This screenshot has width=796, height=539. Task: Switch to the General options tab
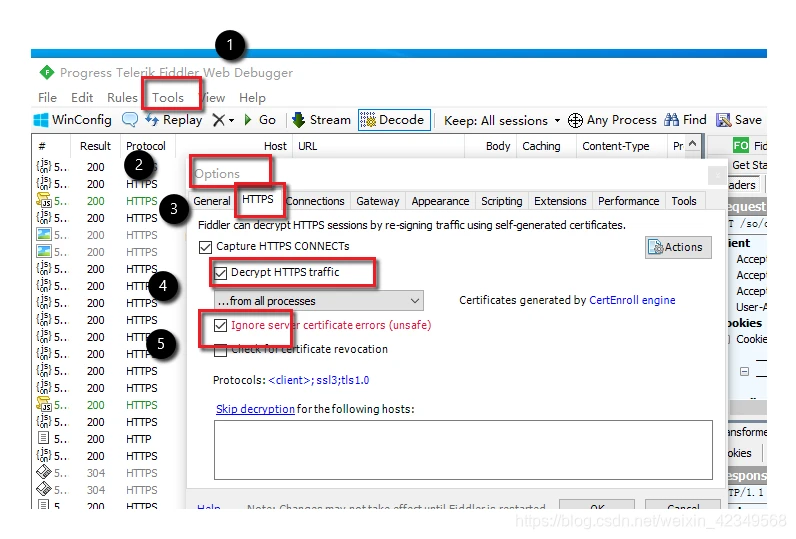(212, 201)
